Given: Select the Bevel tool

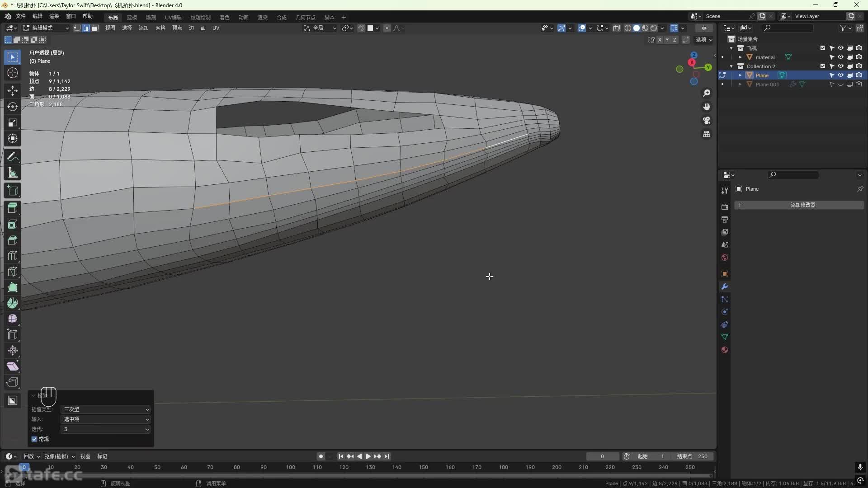Looking at the screenshot, I should (12, 240).
